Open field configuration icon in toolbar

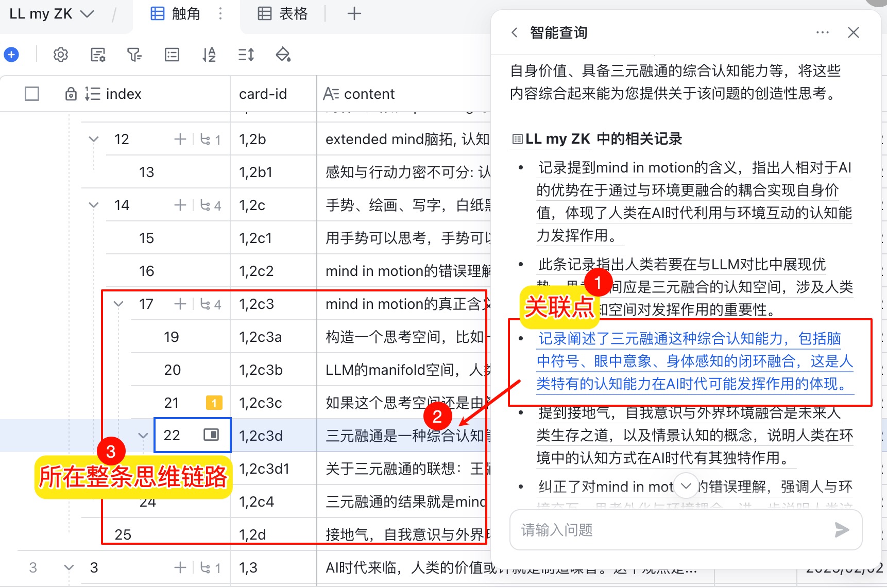98,54
